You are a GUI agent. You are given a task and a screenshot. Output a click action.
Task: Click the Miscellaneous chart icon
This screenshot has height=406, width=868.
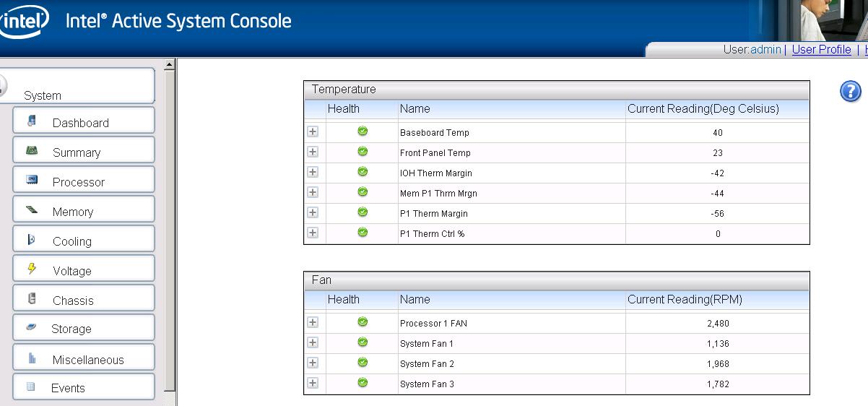(x=32, y=358)
